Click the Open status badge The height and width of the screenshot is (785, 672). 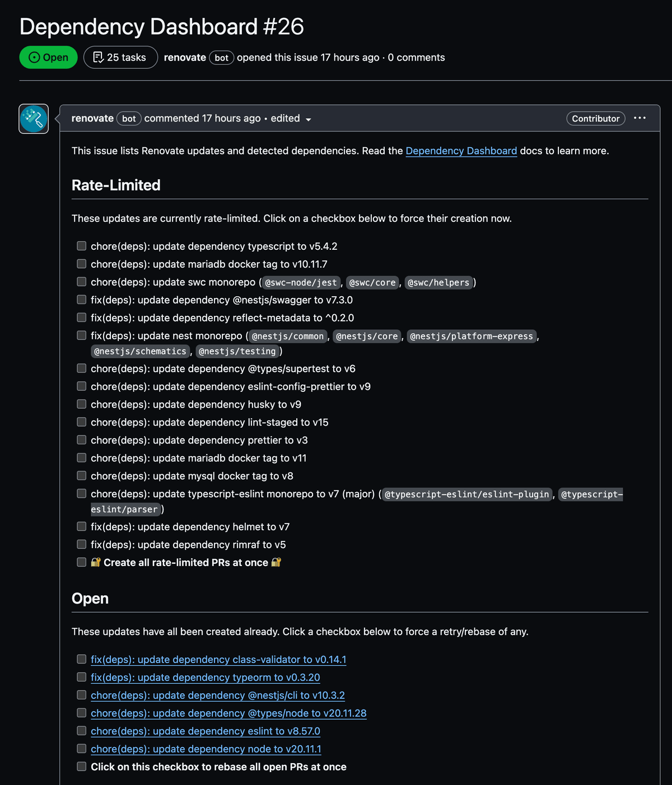pos(48,57)
